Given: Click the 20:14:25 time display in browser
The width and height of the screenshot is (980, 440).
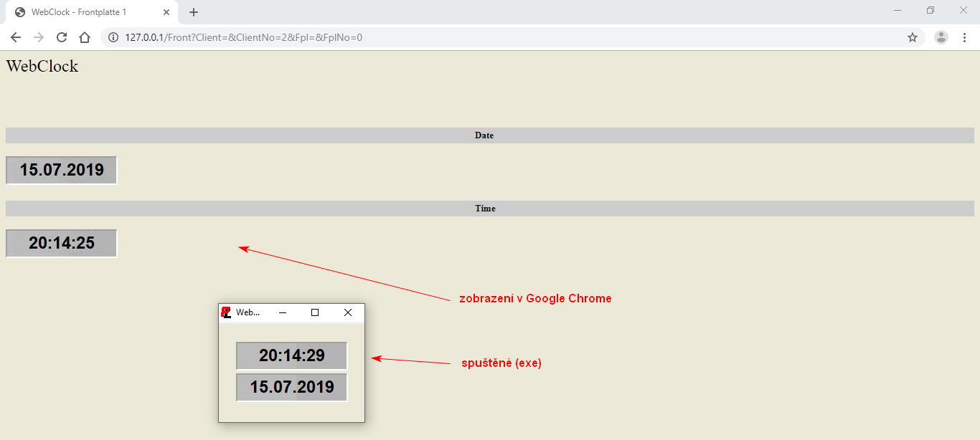Looking at the screenshot, I should point(62,243).
